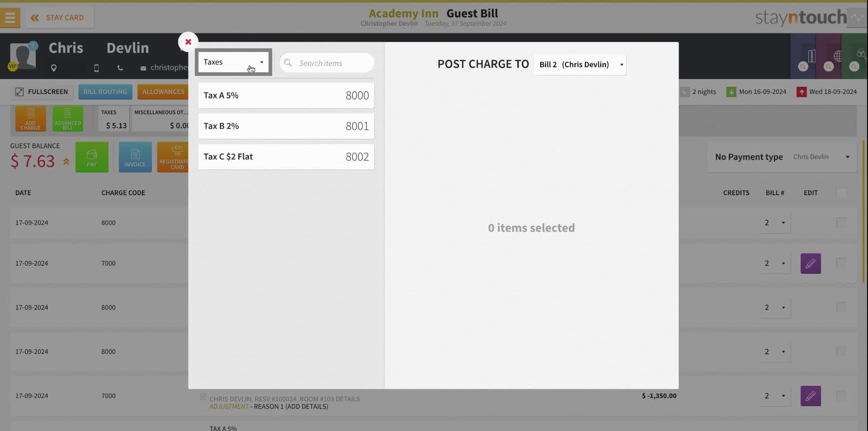
Task: Focus the Search items field
Action: (x=326, y=63)
